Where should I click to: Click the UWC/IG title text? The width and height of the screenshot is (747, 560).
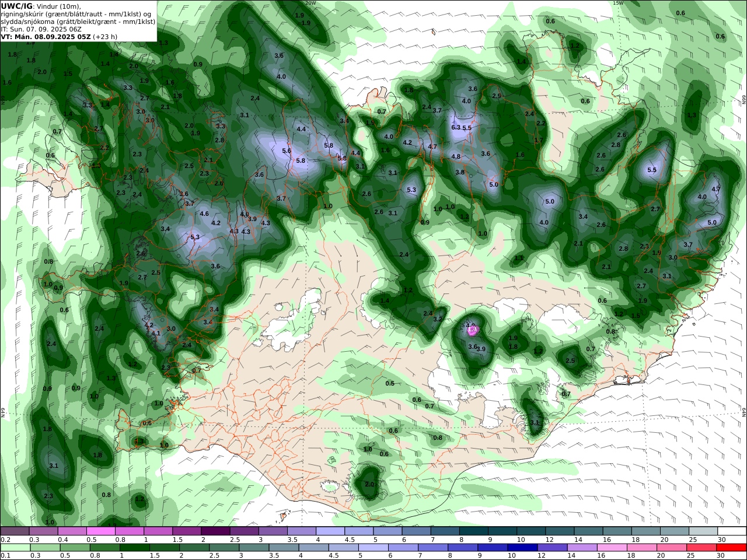[x=17, y=6]
